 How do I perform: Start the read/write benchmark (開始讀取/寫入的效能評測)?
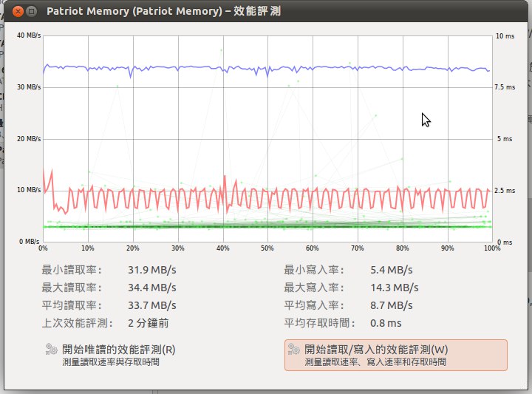(396, 355)
